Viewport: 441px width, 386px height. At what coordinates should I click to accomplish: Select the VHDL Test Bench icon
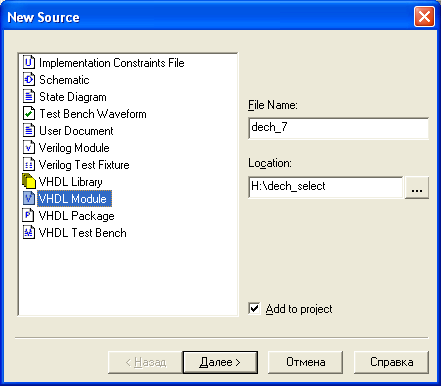[29, 233]
